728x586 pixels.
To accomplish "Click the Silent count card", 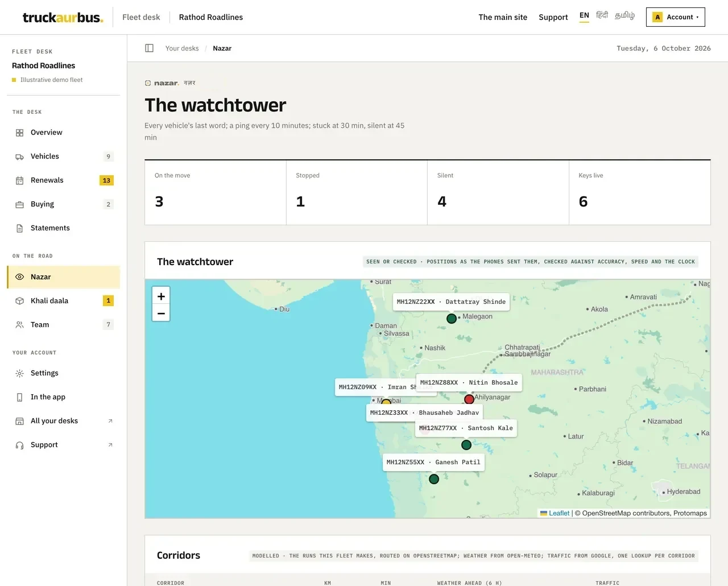I will click(498, 192).
